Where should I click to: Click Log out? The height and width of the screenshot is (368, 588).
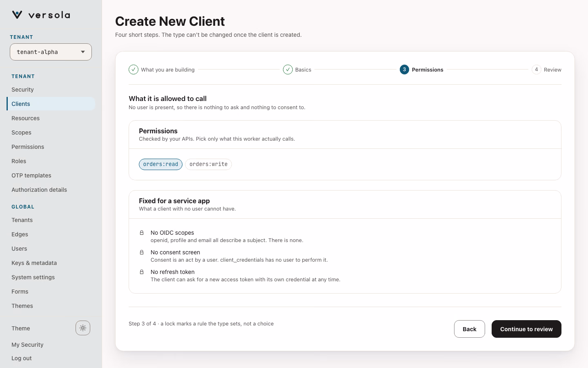click(x=22, y=358)
